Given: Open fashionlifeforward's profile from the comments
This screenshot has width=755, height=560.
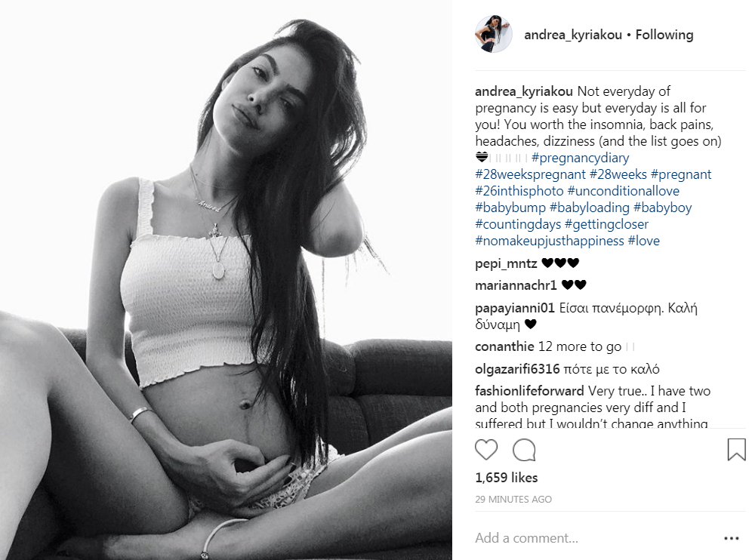Looking at the screenshot, I should (x=529, y=390).
